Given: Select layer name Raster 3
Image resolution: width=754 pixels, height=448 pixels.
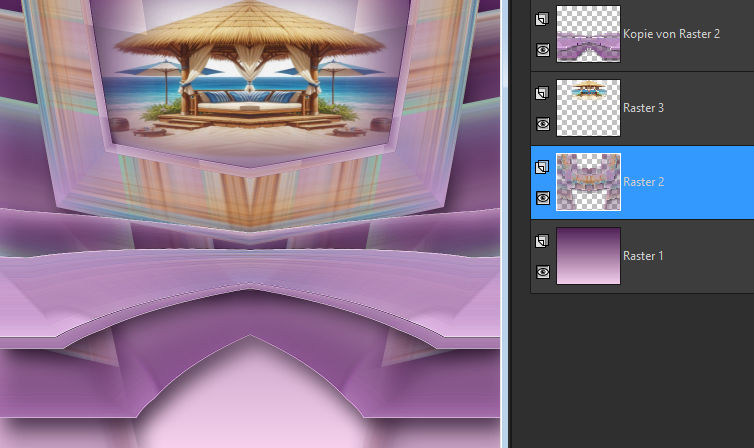Looking at the screenshot, I should point(643,108).
